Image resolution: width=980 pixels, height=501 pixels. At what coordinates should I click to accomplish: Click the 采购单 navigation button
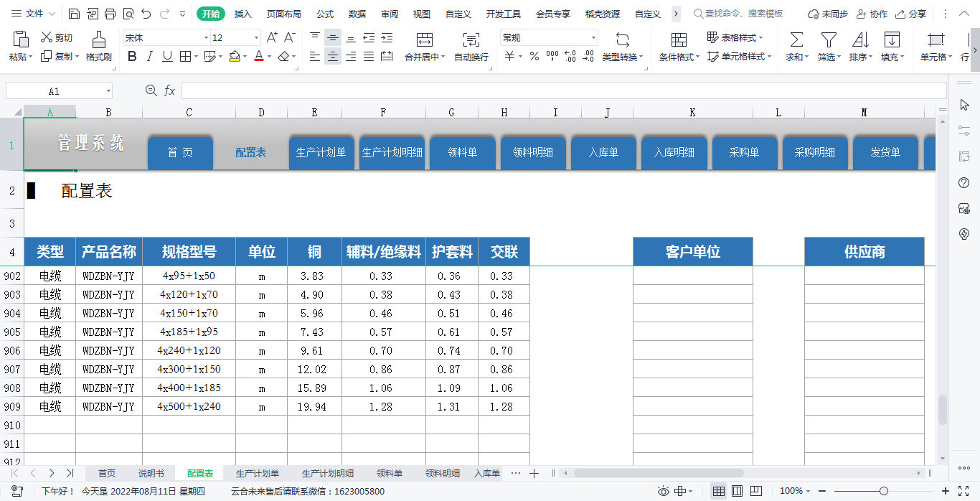pyautogui.click(x=744, y=153)
